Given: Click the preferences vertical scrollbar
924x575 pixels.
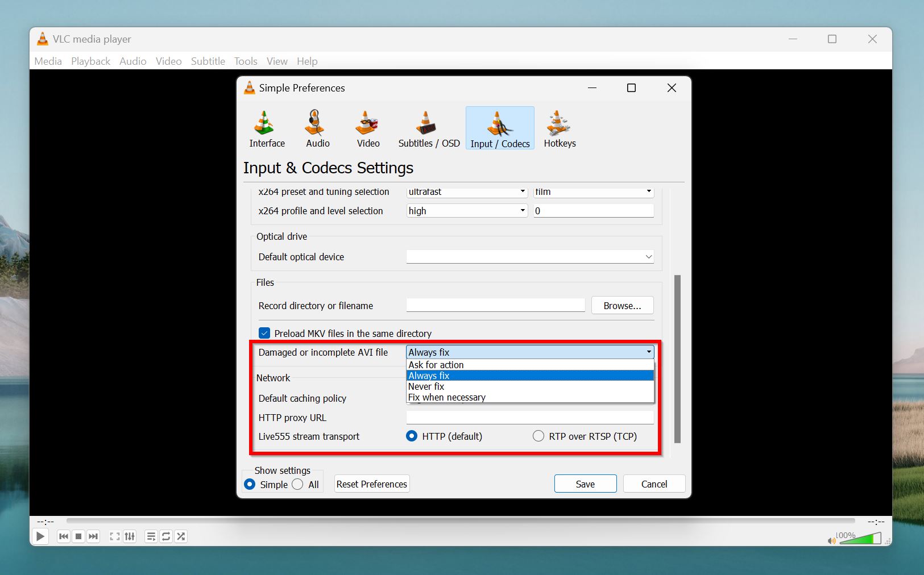Looking at the screenshot, I should click(x=677, y=359).
